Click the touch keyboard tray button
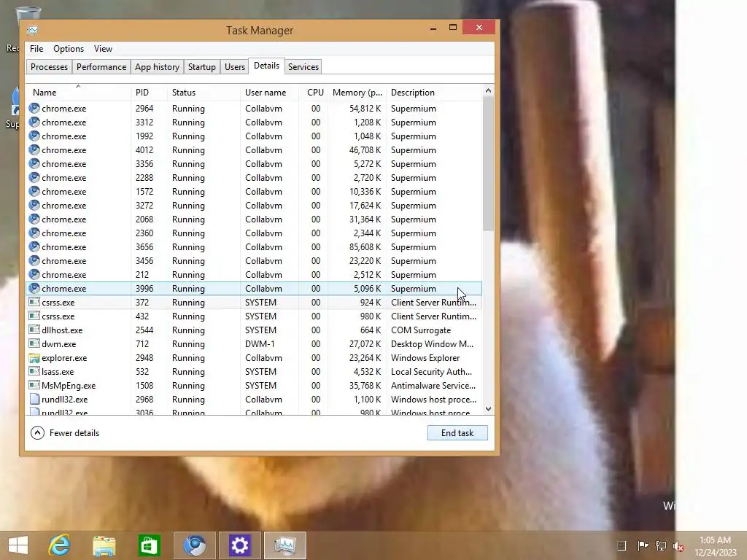The image size is (747, 560). click(622, 545)
